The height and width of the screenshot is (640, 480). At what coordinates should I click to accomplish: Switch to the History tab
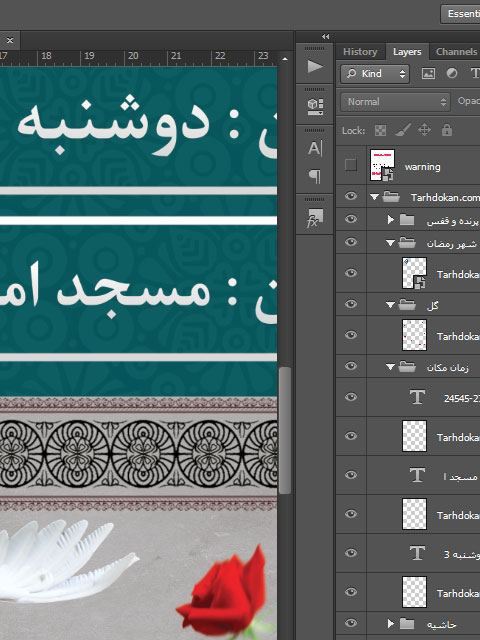(x=360, y=52)
